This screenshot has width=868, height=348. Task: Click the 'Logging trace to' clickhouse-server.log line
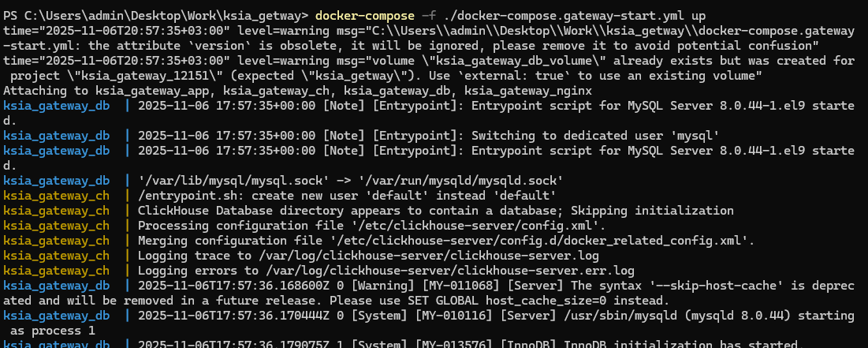[368, 256]
